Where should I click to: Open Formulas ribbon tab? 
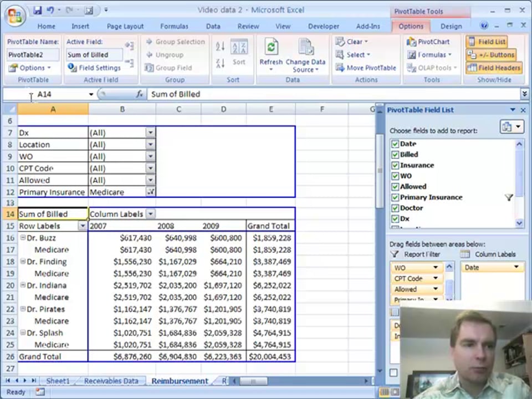coord(174,26)
